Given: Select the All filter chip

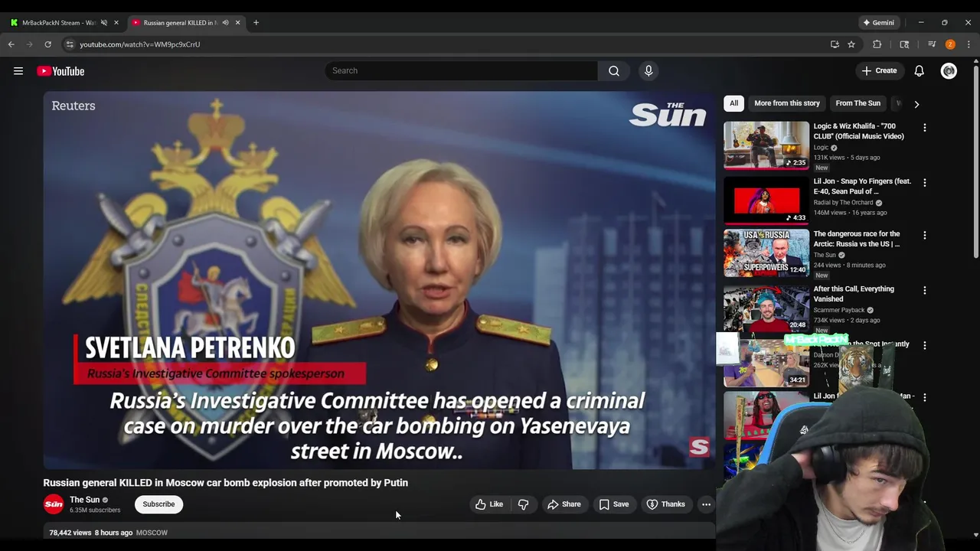Looking at the screenshot, I should pos(733,103).
